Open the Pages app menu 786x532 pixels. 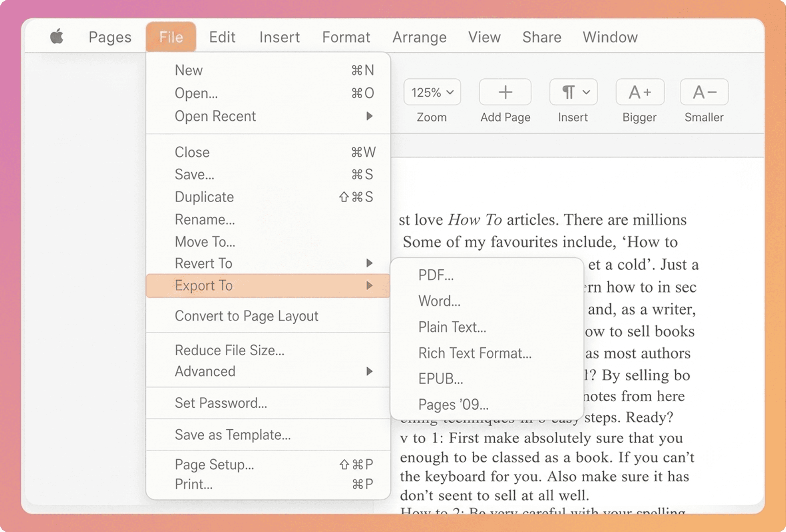point(110,37)
